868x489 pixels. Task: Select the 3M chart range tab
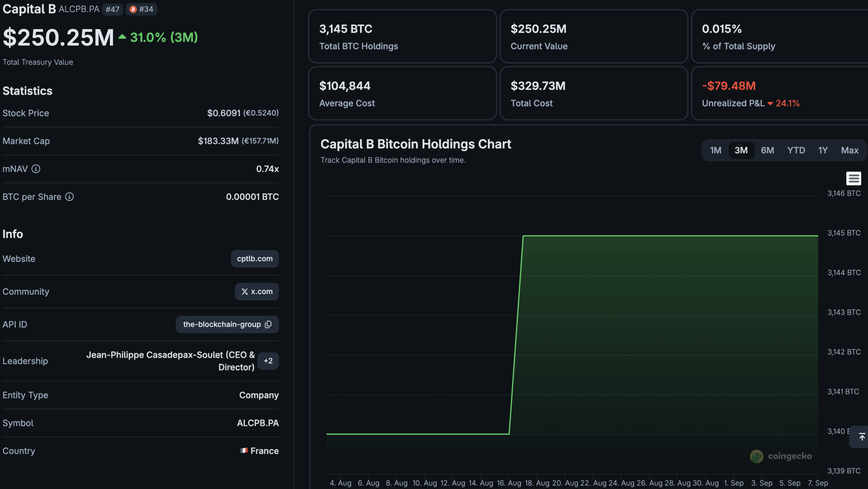coord(741,150)
